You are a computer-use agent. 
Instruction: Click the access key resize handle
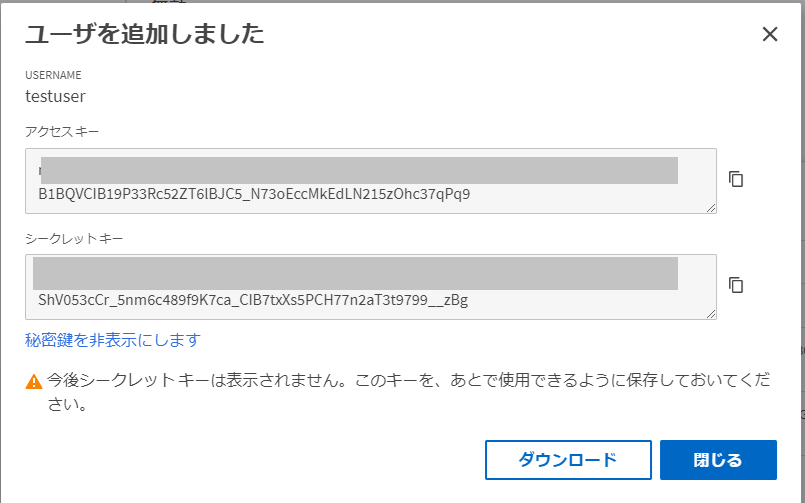click(x=711, y=207)
